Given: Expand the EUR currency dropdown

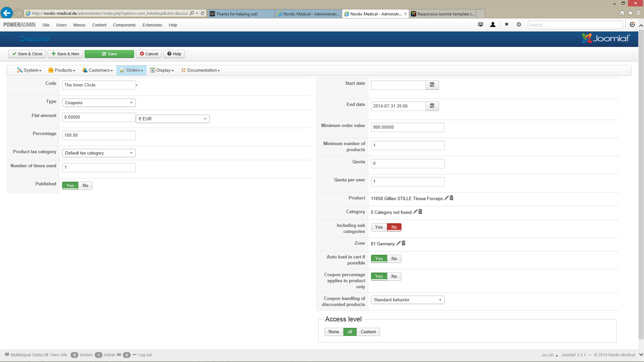Looking at the screenshot, I should coord(172,119).
